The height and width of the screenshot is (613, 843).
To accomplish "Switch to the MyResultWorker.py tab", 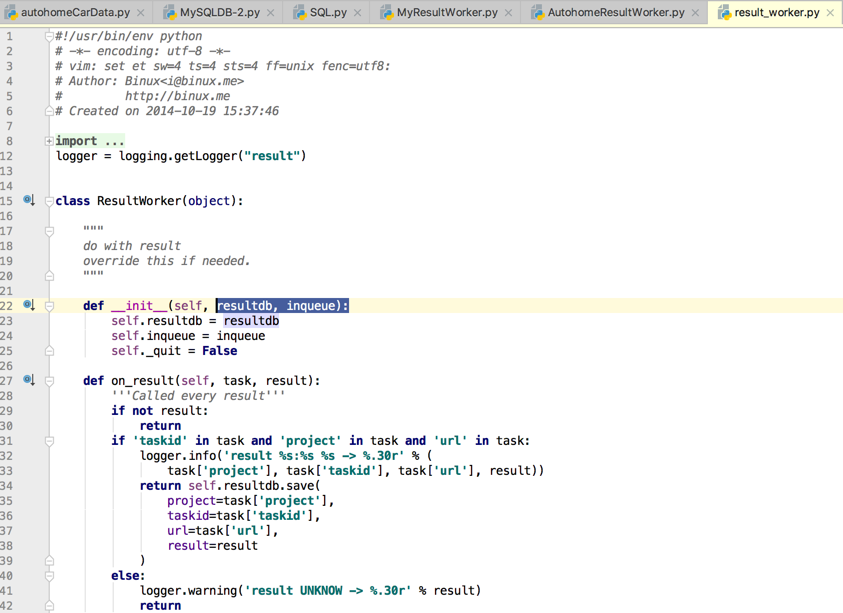I will [x=446, y=13].
